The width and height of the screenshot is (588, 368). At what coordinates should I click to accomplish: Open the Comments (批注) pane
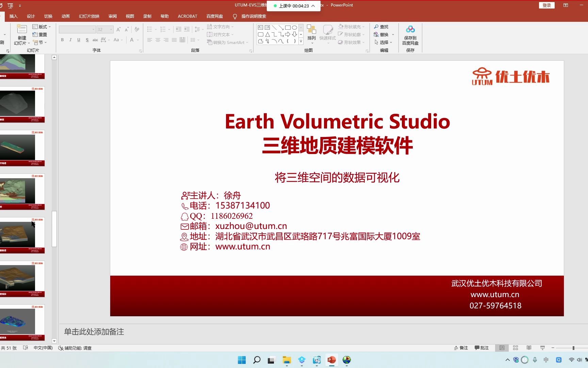(x=482, y=348)
